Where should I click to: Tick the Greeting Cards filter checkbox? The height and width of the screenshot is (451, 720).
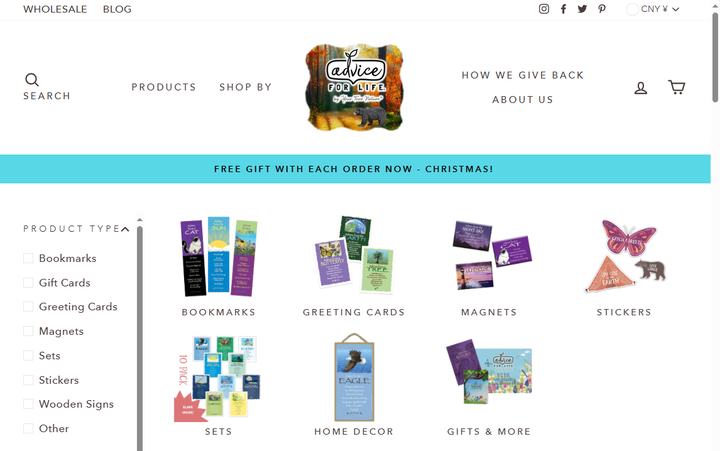[x=28, y=306]
